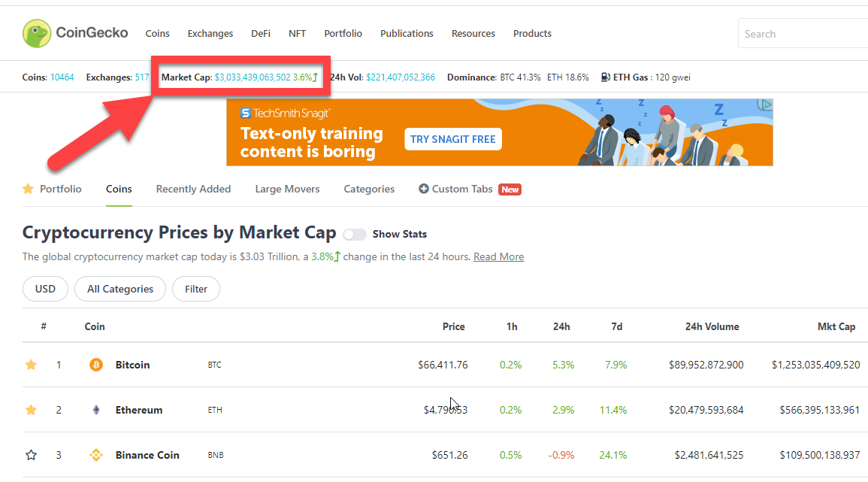Click the ETH Gas 120 gwei value

(x=673, y=77)
